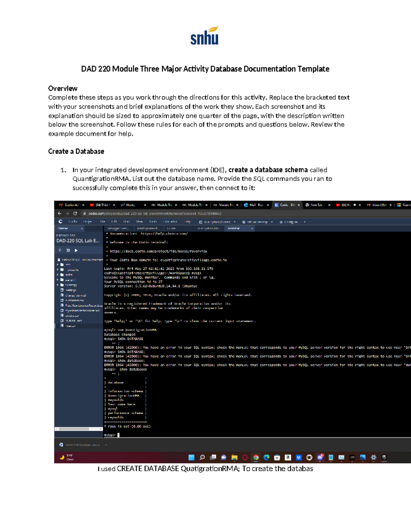Refresh the file tree in Codio sidebar

click(x=60, y=250)
